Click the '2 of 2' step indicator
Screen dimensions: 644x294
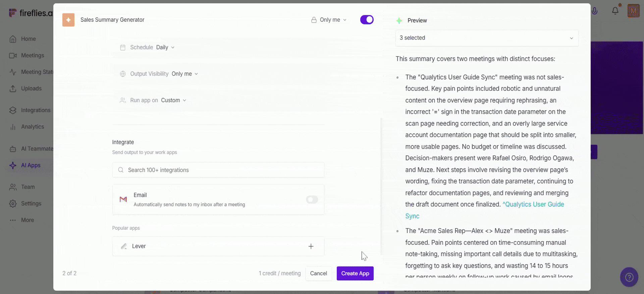69,273
